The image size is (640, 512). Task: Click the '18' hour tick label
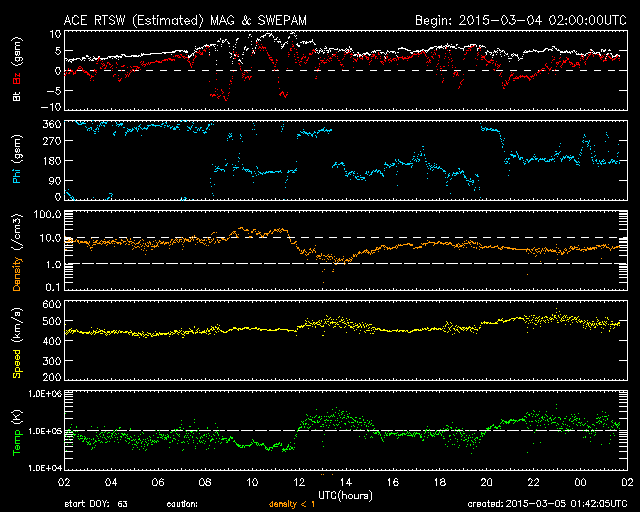[440, 483]
